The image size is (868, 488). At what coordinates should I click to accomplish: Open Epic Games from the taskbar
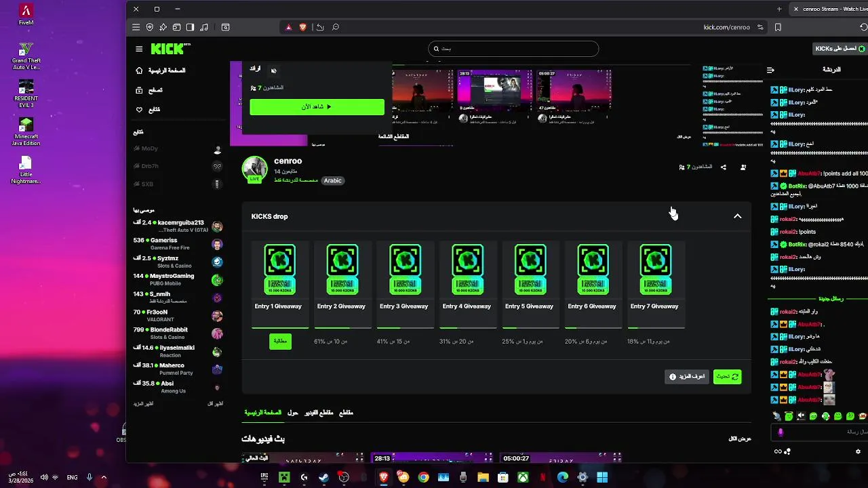(x=264, y=477)
